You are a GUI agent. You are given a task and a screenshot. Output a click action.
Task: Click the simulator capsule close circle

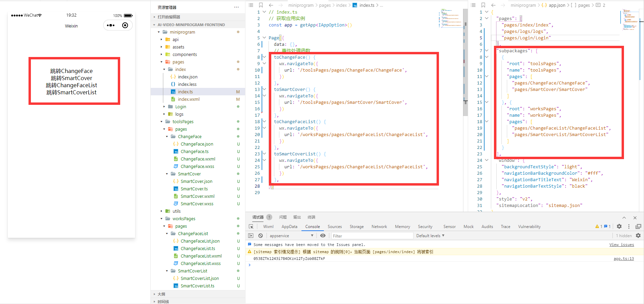point(125,25)
